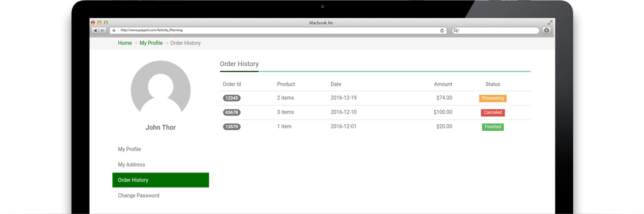Click the '3 items' product cell
644x214 pixels.
(x=286, y=112)
